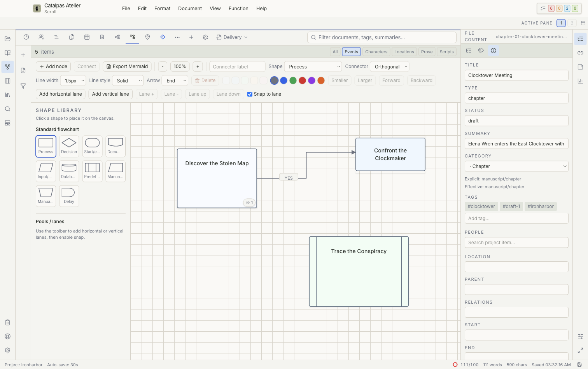
Task: Open the info icon in file content panel
Action: [x=493, y=51]
